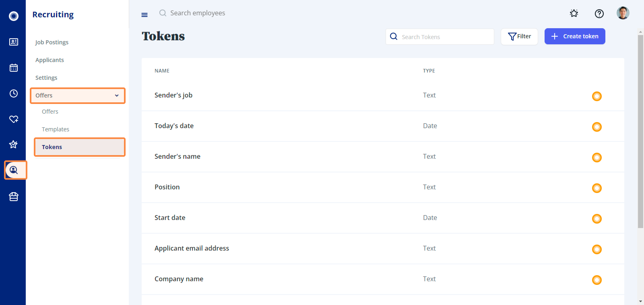Click the page vertical scrollbar thumb
This screenshot has height=305, width=644.
(x=640, y=131)
